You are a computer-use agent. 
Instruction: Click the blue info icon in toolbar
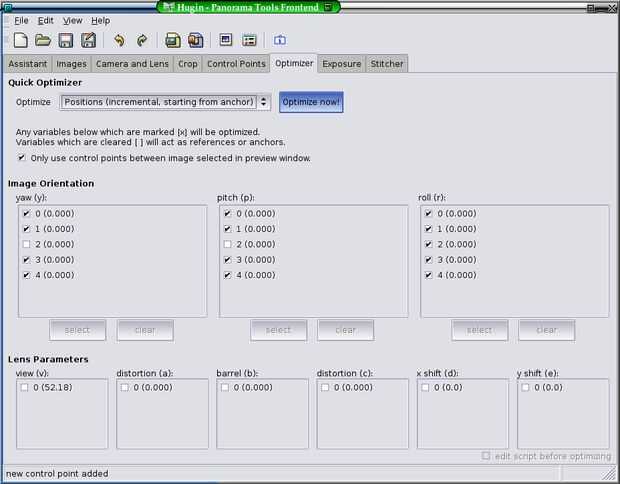280,40
